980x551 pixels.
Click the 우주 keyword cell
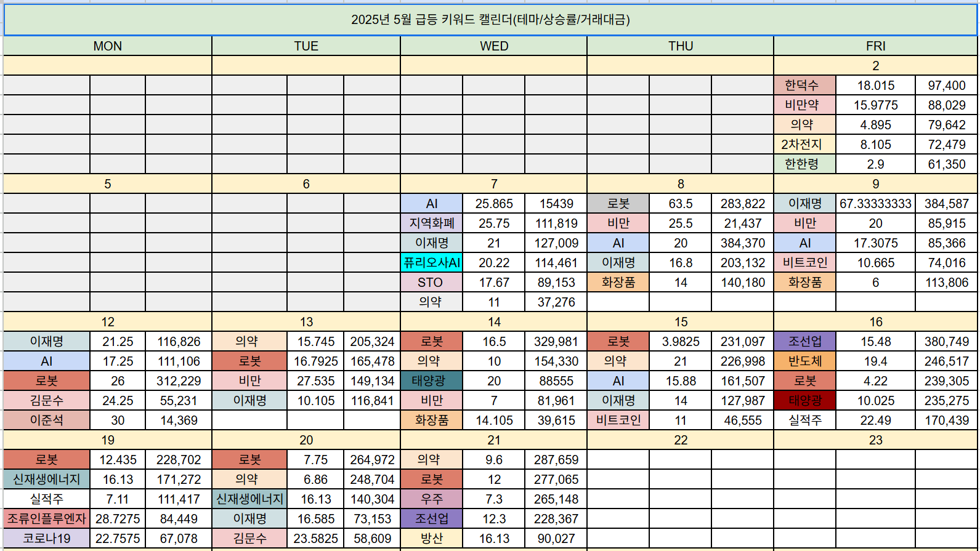432,499
